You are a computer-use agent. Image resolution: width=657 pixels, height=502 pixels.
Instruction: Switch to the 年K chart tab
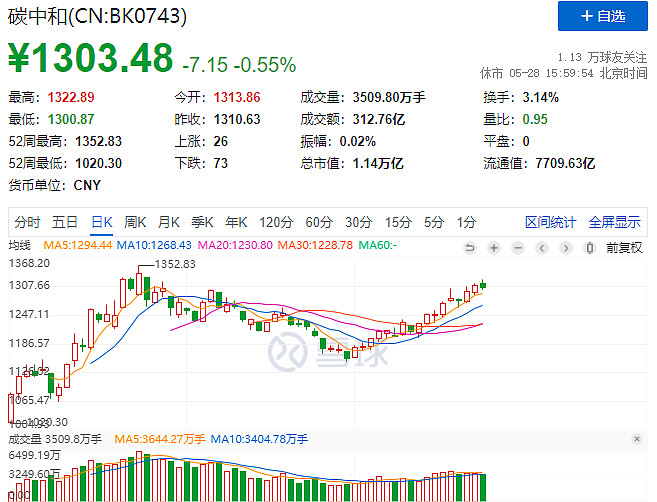[236, 222]
